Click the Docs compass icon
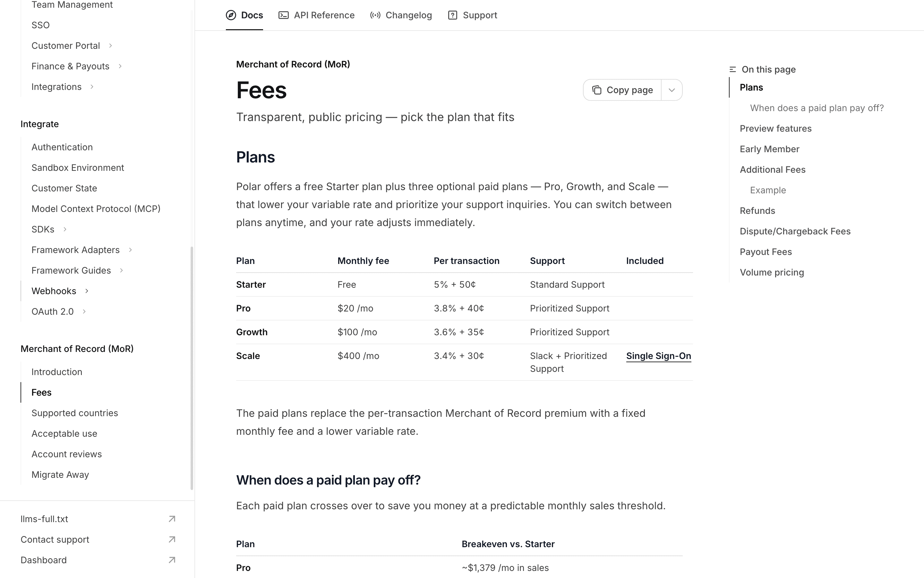 pyautogui.click(x=231, y=15)
